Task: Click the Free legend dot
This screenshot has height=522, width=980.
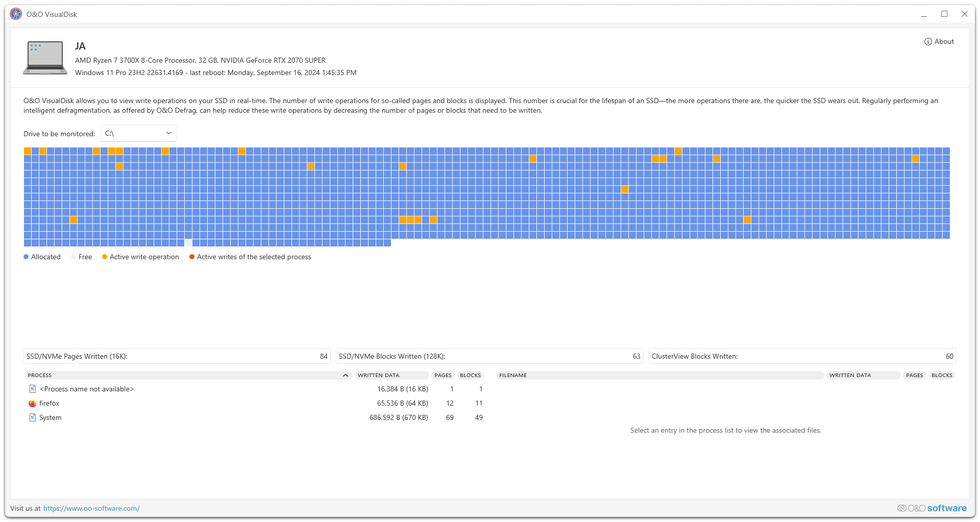Action: (73, 257)
